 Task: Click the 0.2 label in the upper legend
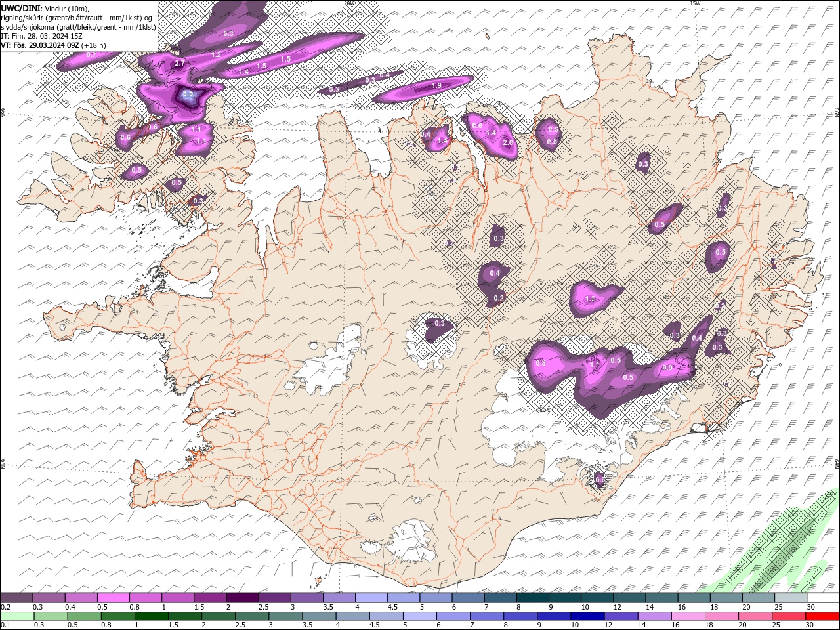[x=5, y=607]
